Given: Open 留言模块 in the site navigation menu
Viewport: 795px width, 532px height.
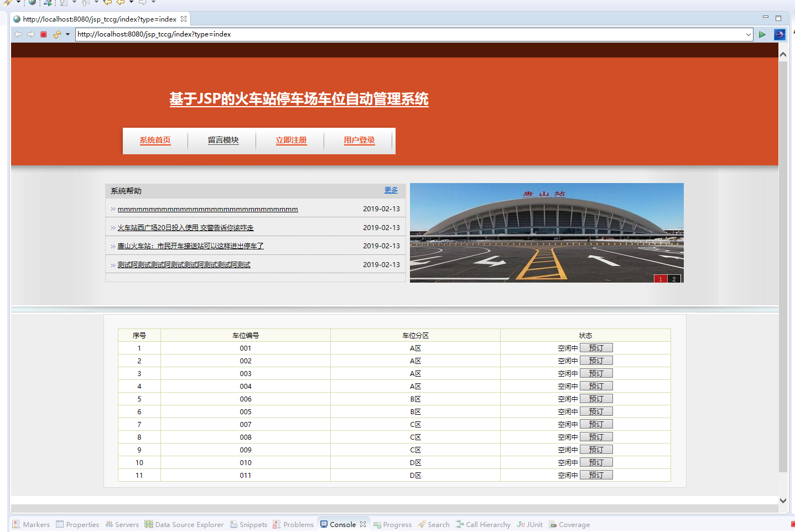Looking at the screenshot, I should [x=222, y=140].
